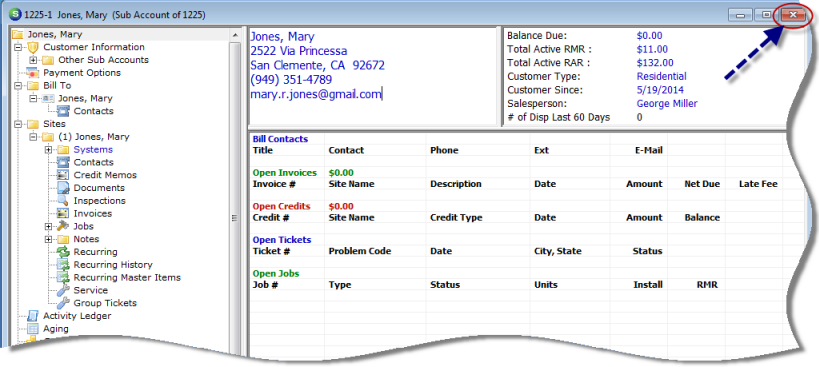Click the Open Jobs section heading

(x=276, y=274)
